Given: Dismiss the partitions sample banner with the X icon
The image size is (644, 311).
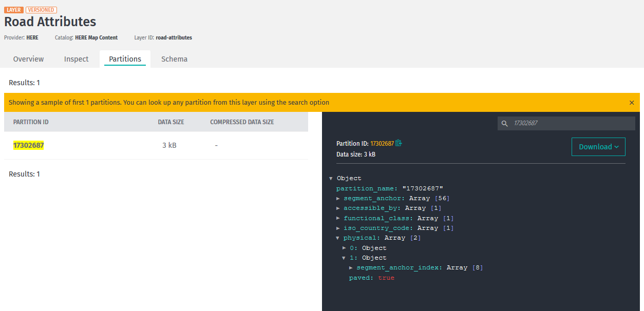Looking at the screenshot, I should (x=632, y=102).
